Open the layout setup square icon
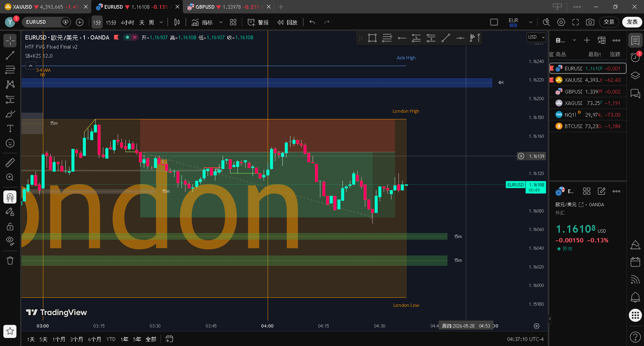644x346 pixels. (x=494, y=22)
